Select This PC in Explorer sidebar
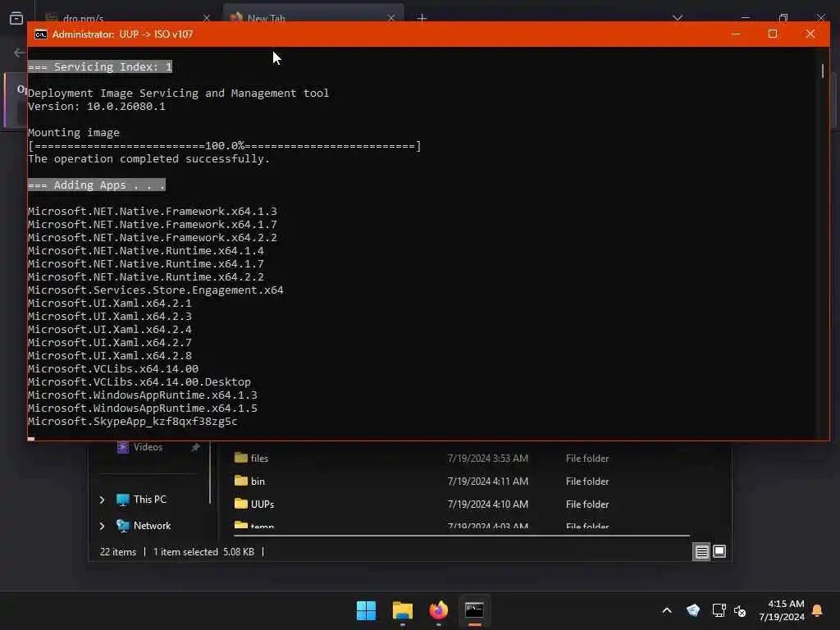Image resolution: width=840 pixels, height=630 pixels. (150, 500)
